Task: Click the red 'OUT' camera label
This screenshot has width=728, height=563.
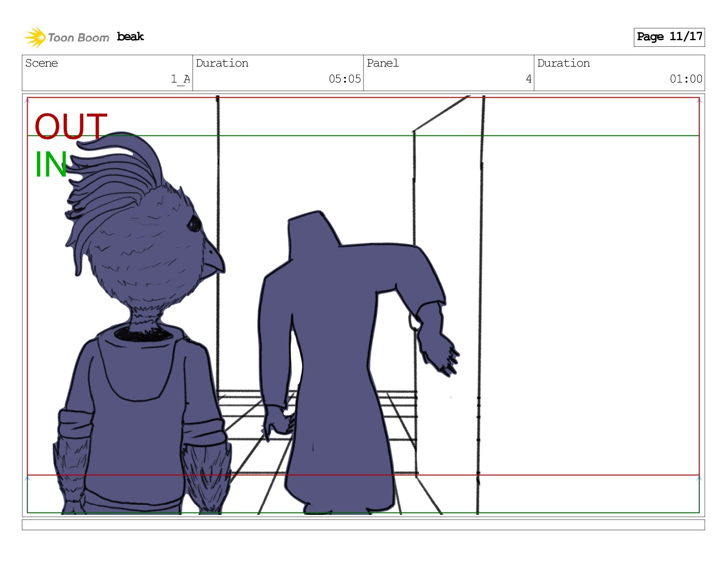Action: [71, 126]
